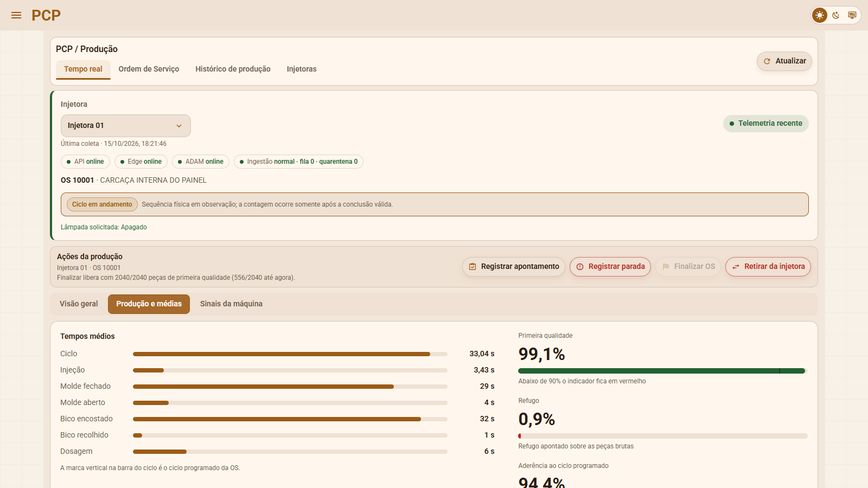Click the Ciclo average time bar

pos(290,354)
